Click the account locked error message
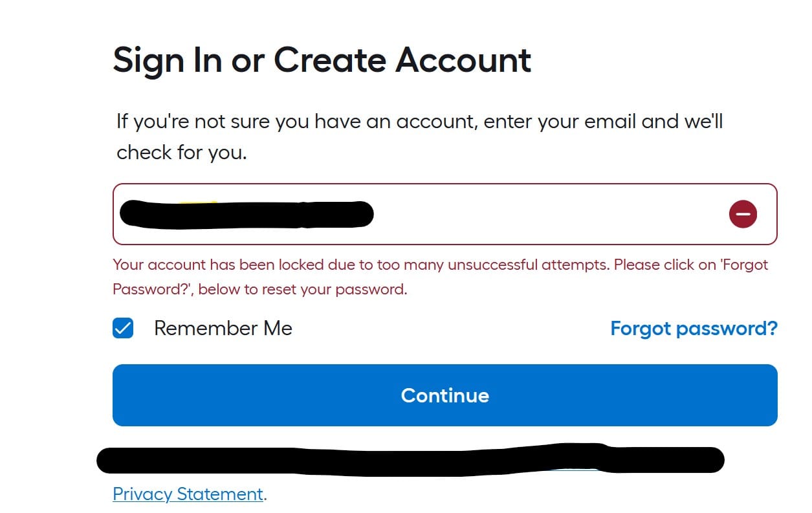Viewport: 812px width, 513px height. pyautogui.click(x=441, y=277)
